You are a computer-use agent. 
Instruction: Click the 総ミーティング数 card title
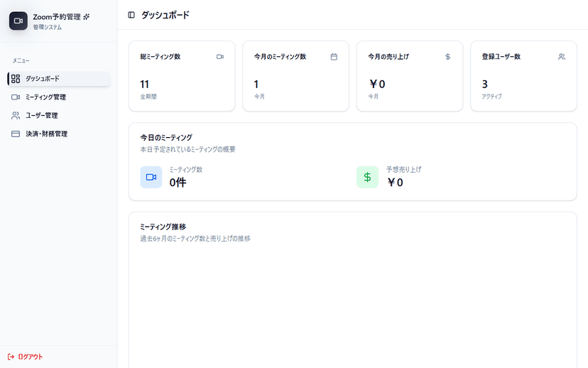click(160, 57)
